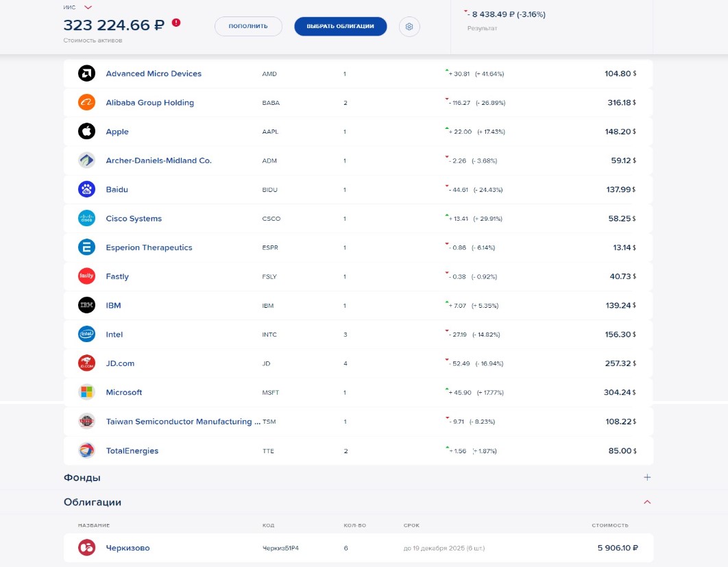The width and height of the screenshot is (728, 567).
Task: Click the ПОПОЛНИТЬ button
Action: tap(248, 27)
